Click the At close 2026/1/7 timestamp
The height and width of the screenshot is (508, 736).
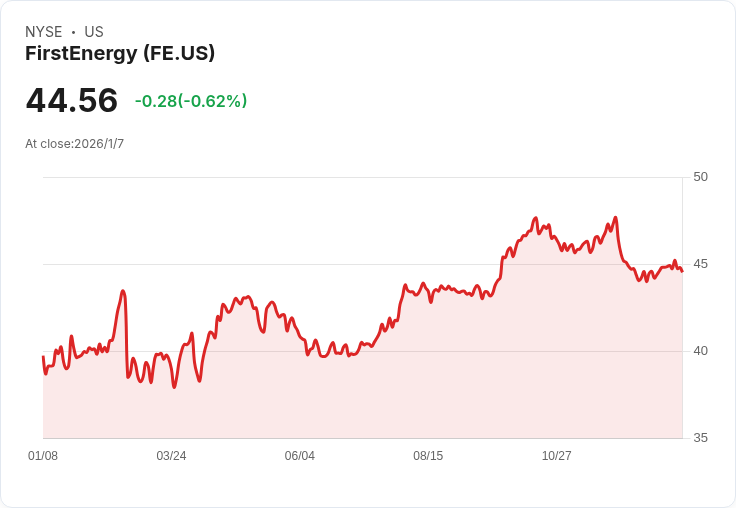(x=75, y=144)
